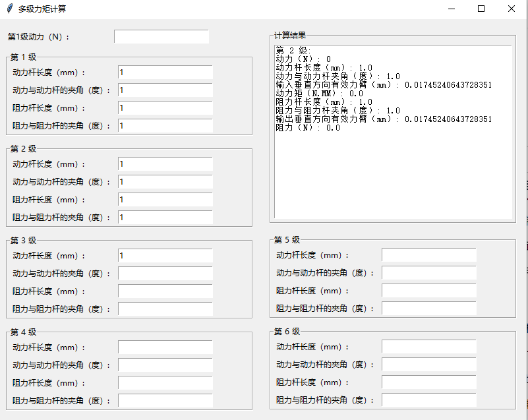Click 第 1 级 阻力与阻力杆的夹角 field

coord(165,126)
